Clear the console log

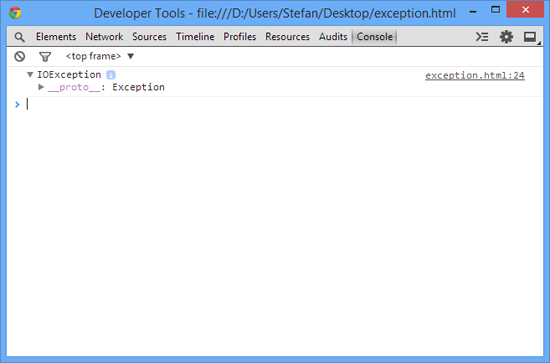point(20,56)
